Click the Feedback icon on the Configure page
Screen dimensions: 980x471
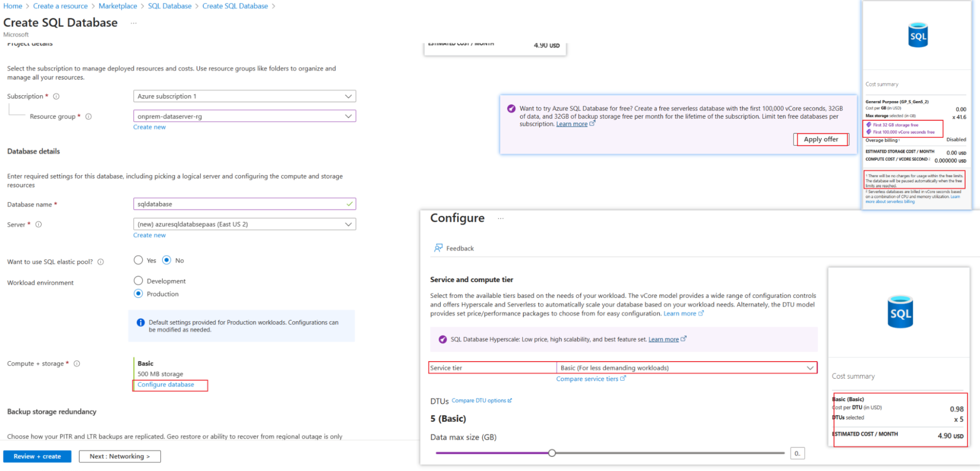(x=438, y=248)
